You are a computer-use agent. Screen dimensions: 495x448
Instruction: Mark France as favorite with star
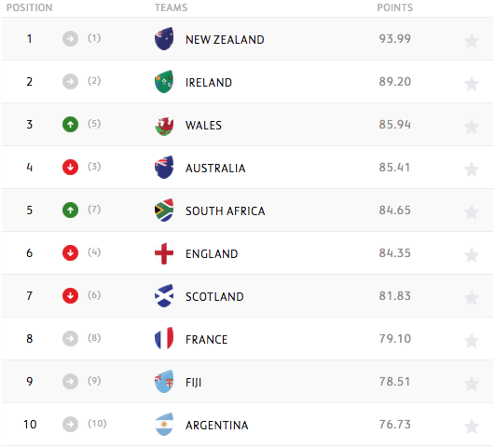coord(472,341)
